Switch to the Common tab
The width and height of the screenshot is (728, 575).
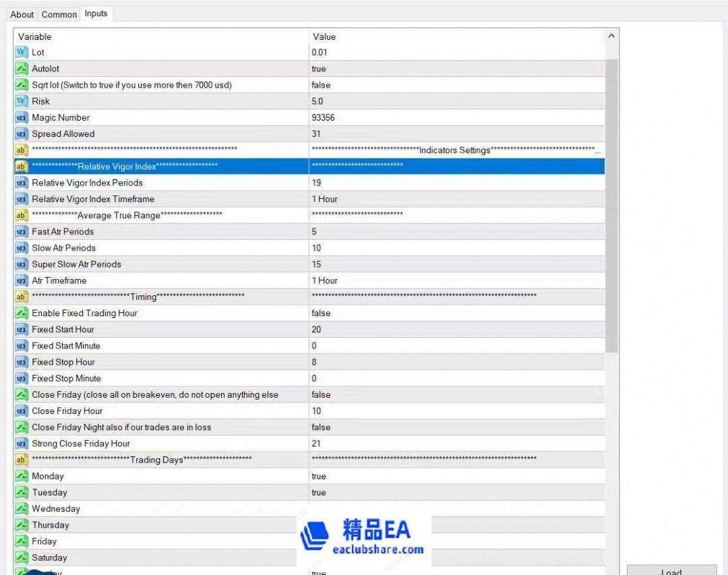click(x=59, y=14)
